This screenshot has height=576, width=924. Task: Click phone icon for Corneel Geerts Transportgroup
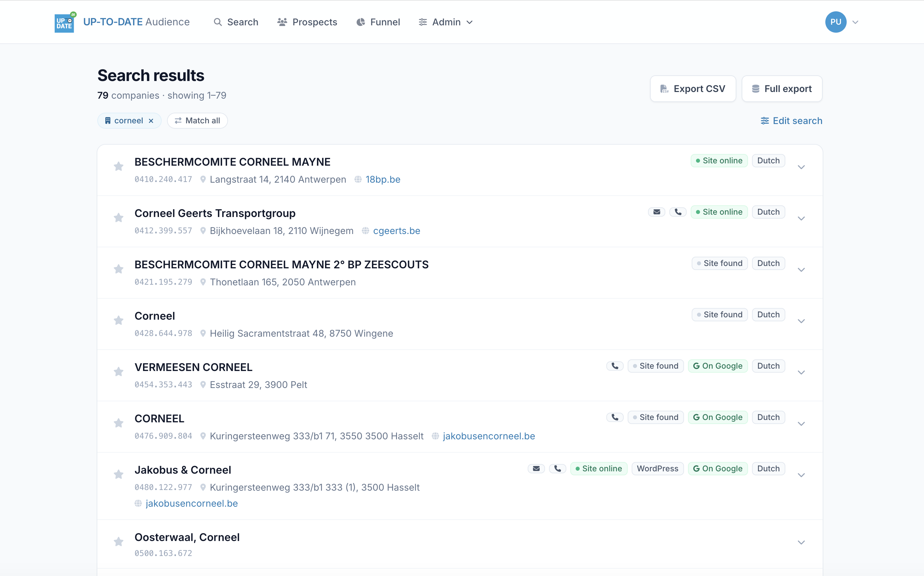tap(678, 212)
